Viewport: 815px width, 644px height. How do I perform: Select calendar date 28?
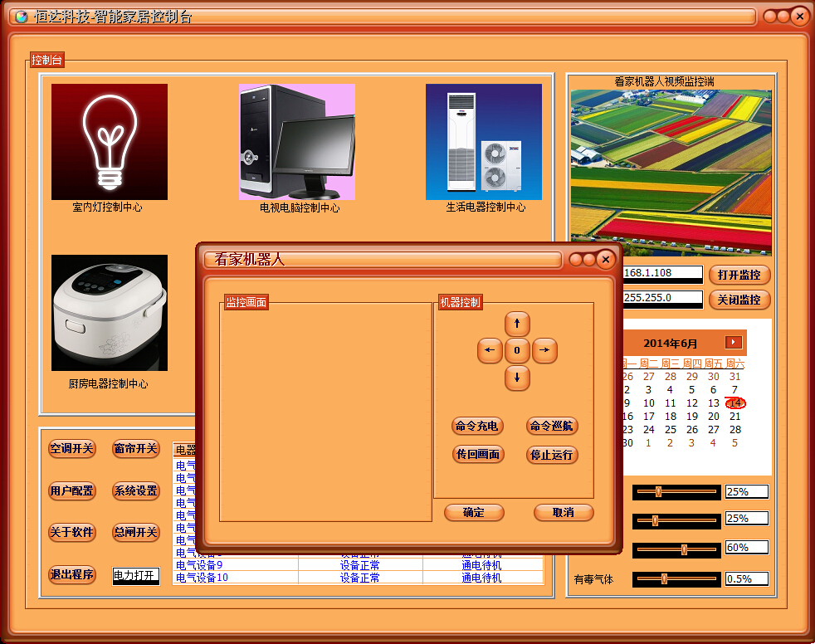(x=735, y=430)
